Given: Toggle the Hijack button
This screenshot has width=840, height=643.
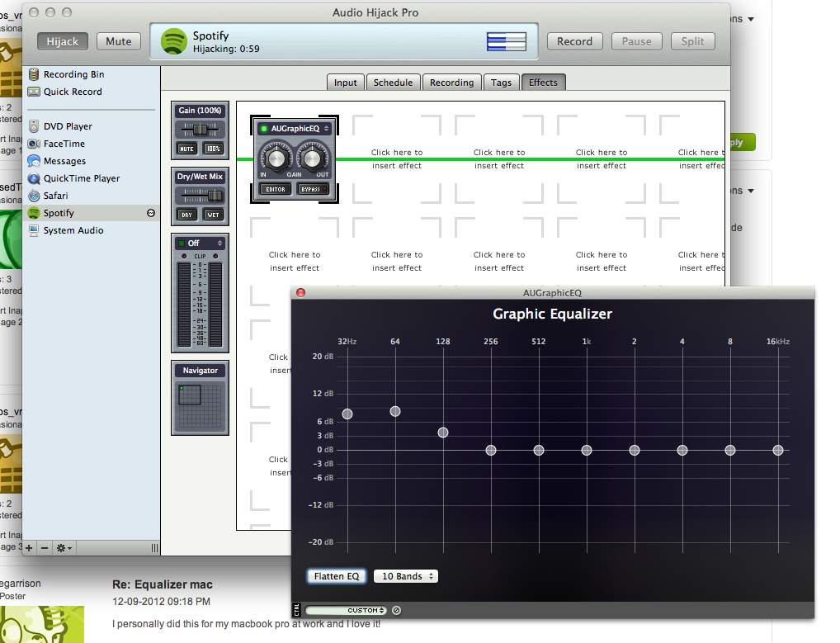Looking at the screenshot, I should coord(62,41).
